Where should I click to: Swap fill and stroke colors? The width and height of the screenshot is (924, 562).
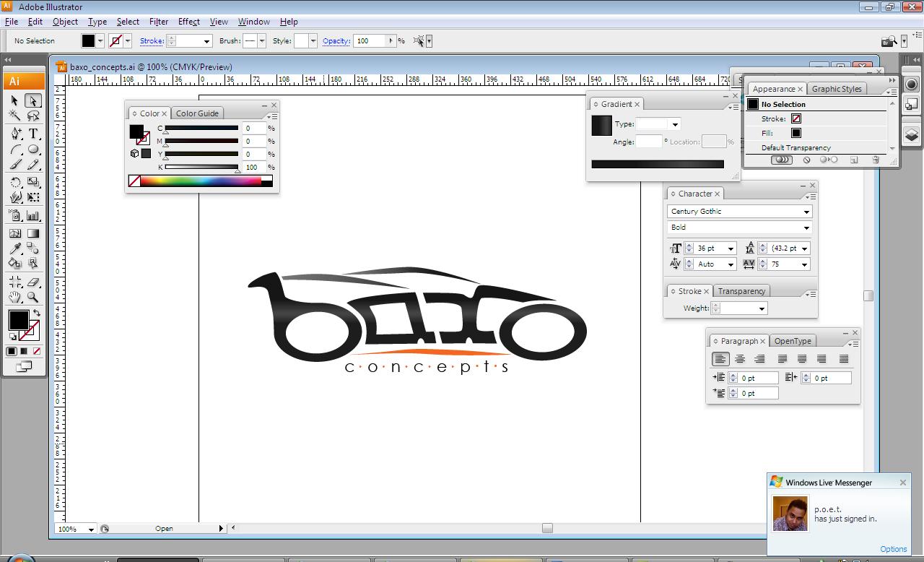click(36, 314)
